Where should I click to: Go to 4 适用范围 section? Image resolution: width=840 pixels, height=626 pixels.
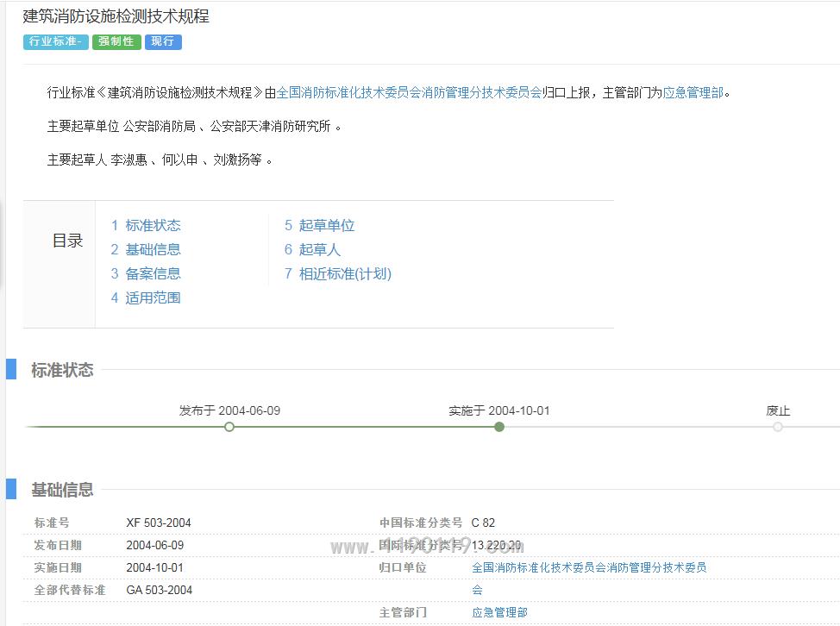[146, 298]
